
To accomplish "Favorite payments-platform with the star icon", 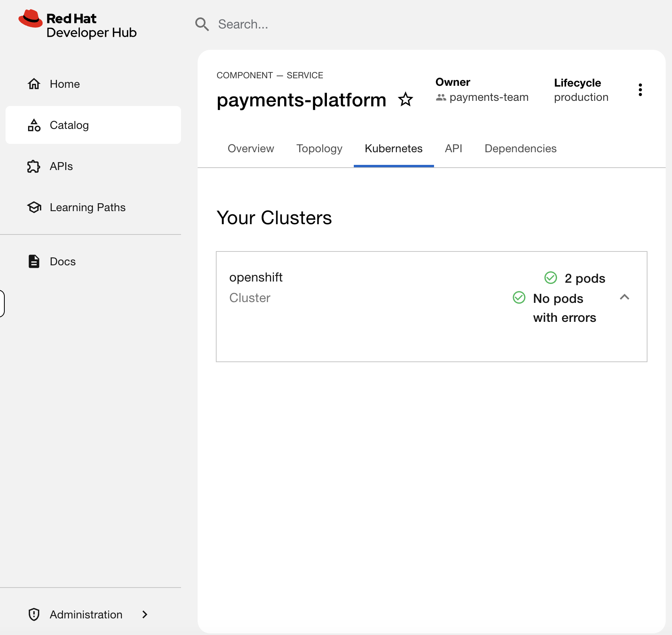I will click(x=406, y=100).
